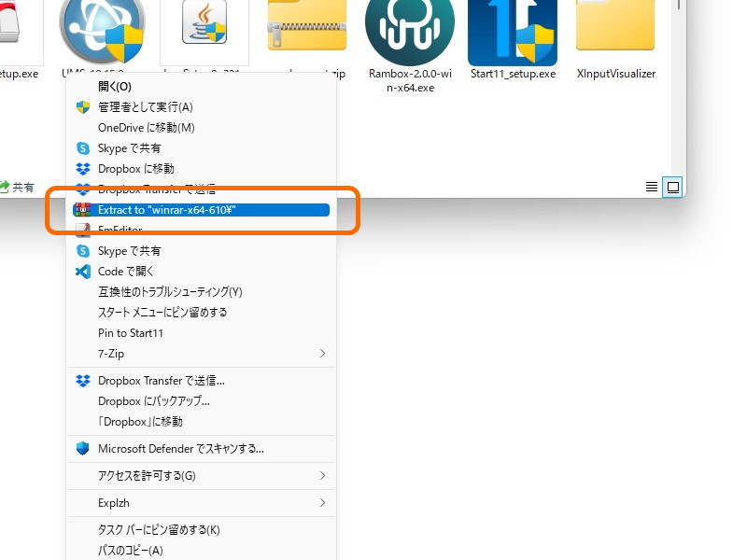747x560 pixels.
Task: Click the UAC shield beside 管理者として実行
Action: (83, 106)
